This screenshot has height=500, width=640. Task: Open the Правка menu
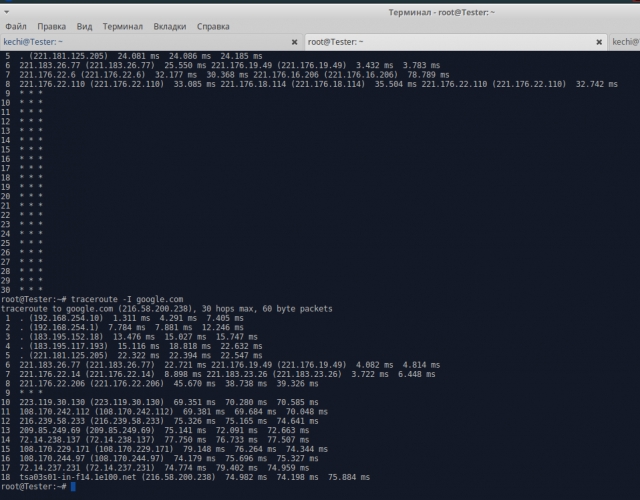[x=51, y=27]
